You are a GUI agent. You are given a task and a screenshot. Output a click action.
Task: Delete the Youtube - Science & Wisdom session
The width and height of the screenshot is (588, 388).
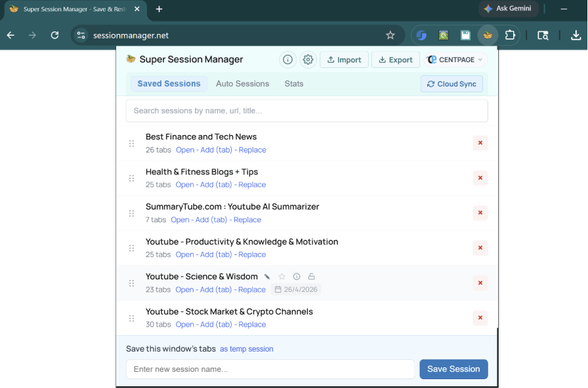click(480, 283)
